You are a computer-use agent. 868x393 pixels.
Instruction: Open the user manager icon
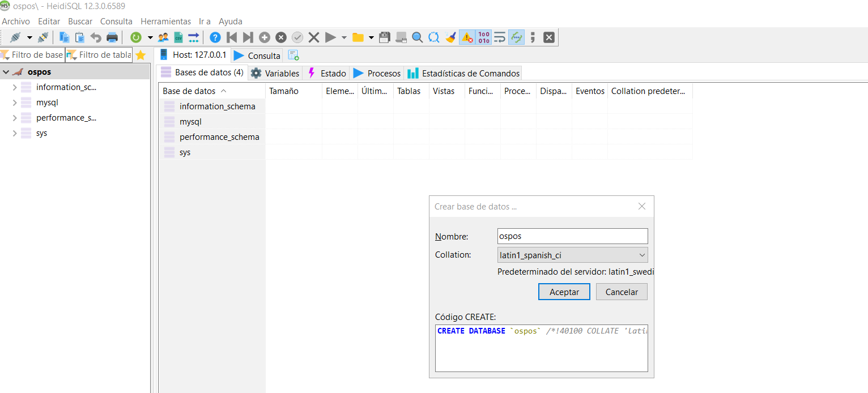[x=163, y=37]
